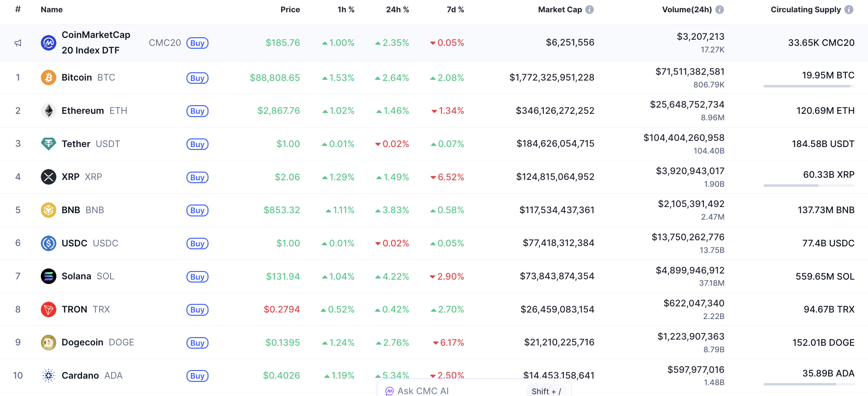This screenshot has width=868, height=396.
Task: Click the Bitcoin logo icon
Action: click(48, 78)
